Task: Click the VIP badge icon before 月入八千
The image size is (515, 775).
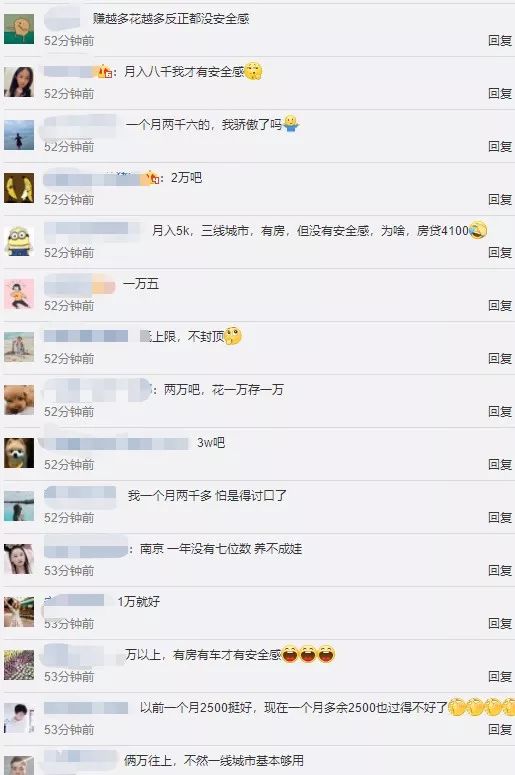Action: point(104,72)
